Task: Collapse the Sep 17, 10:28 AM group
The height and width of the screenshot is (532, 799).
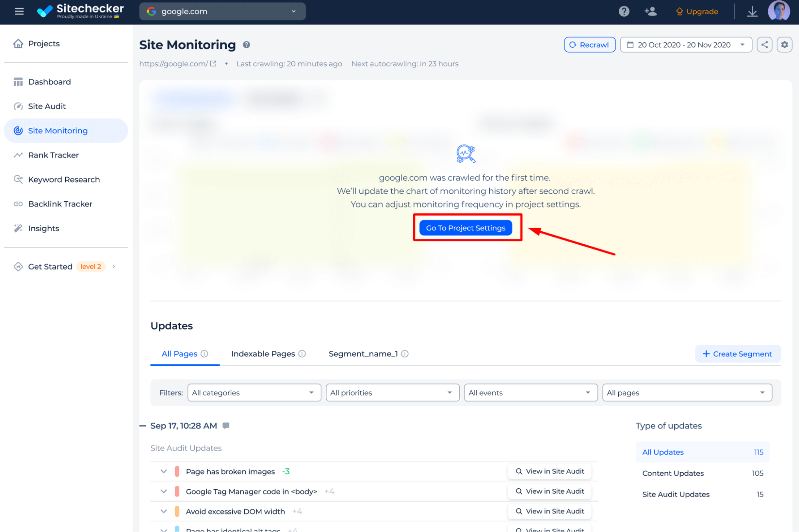Action: (x=143, y=426)
